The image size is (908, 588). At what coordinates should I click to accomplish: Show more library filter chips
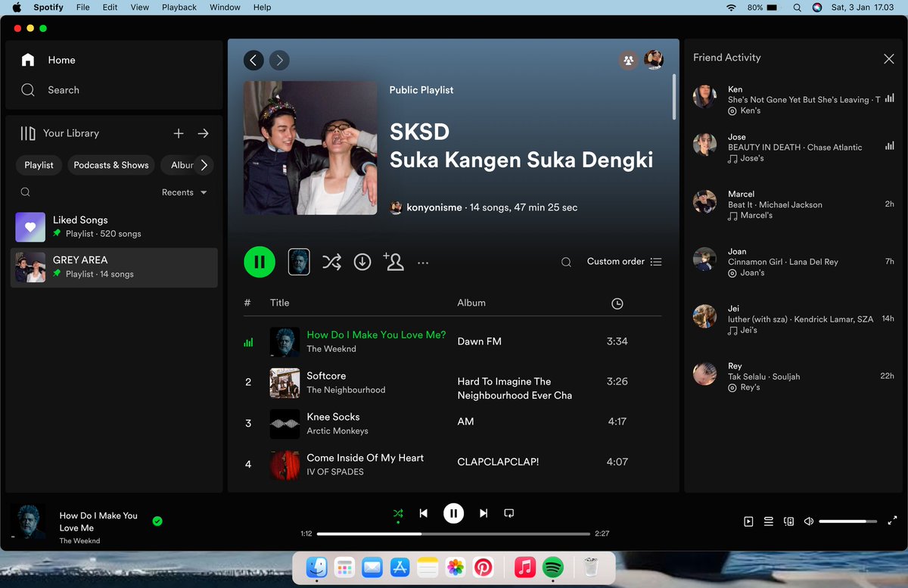tap(204, 165)
